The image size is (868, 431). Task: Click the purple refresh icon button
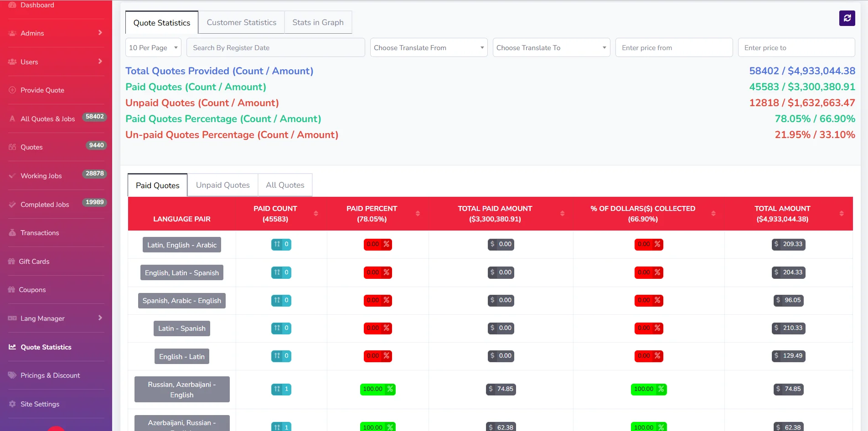tap(847, 18)
